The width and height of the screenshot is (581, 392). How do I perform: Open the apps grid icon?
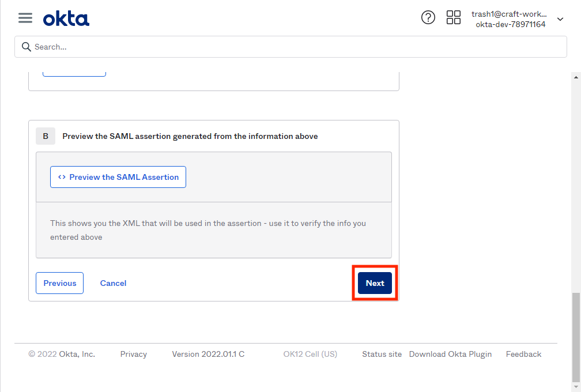coord(453,17)
